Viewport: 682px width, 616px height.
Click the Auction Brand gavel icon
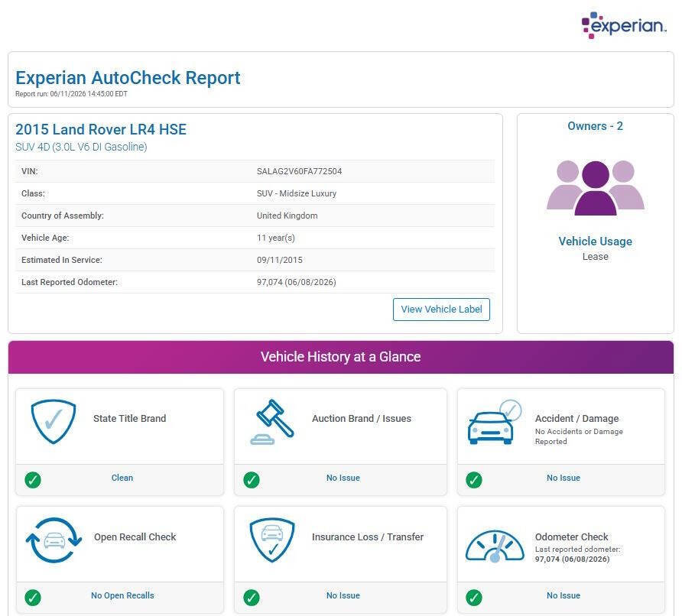272,422
